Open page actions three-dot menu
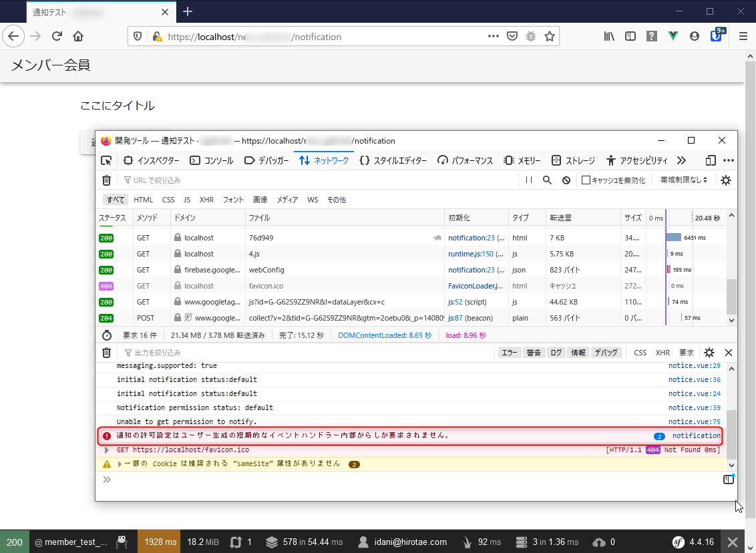756x553 pixels. [494, 36]
